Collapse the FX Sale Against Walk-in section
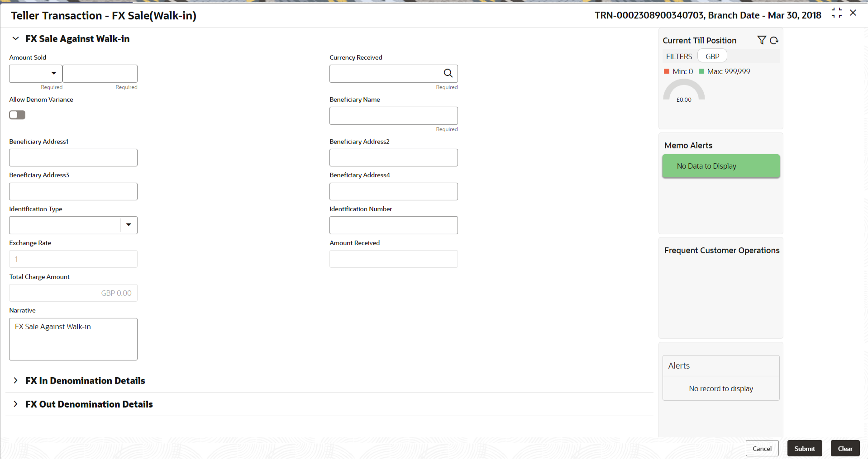The height and width of the screenshot is (460, 868). [x=16, y=39]
